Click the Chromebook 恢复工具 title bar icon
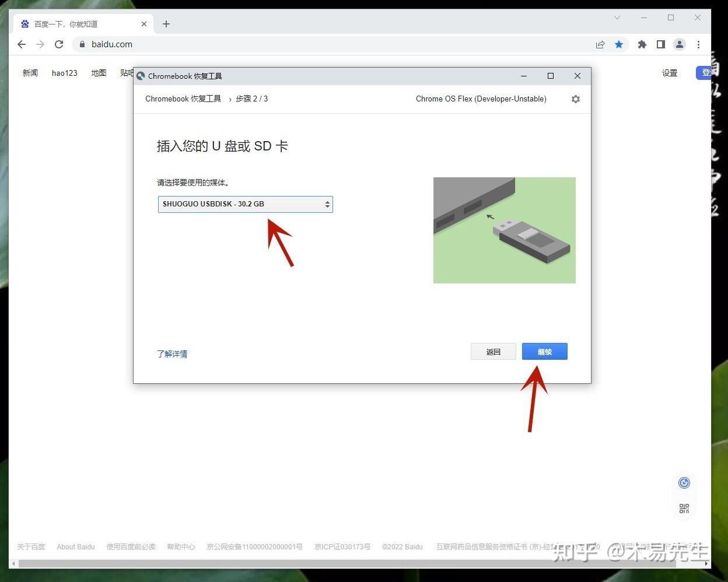Image resolution: width=728 pixels, height=582 pixels. 141,76
